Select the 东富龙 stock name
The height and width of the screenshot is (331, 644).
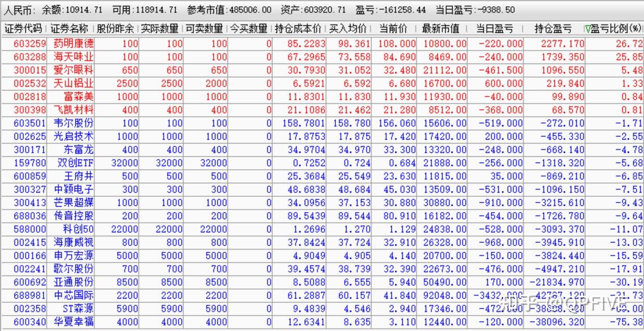78,150
